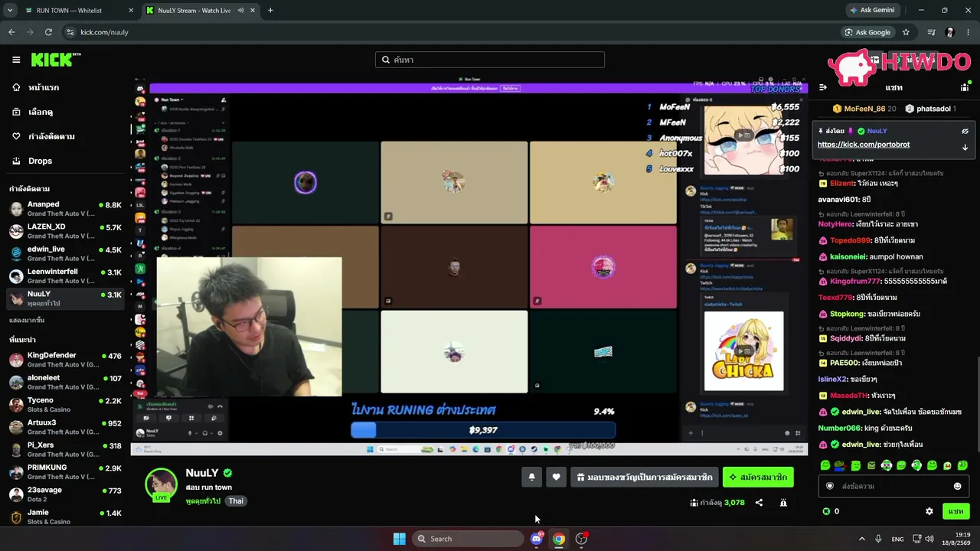The height and width of the screenshot is (551, 980).
Task: Reload the page with the refresh icon
Action: [48, 32]
